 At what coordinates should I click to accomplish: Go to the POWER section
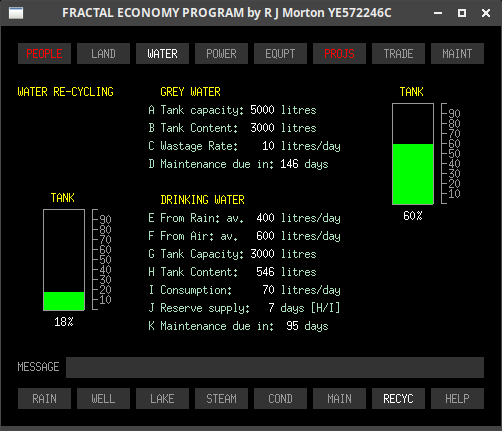[221, 53]
